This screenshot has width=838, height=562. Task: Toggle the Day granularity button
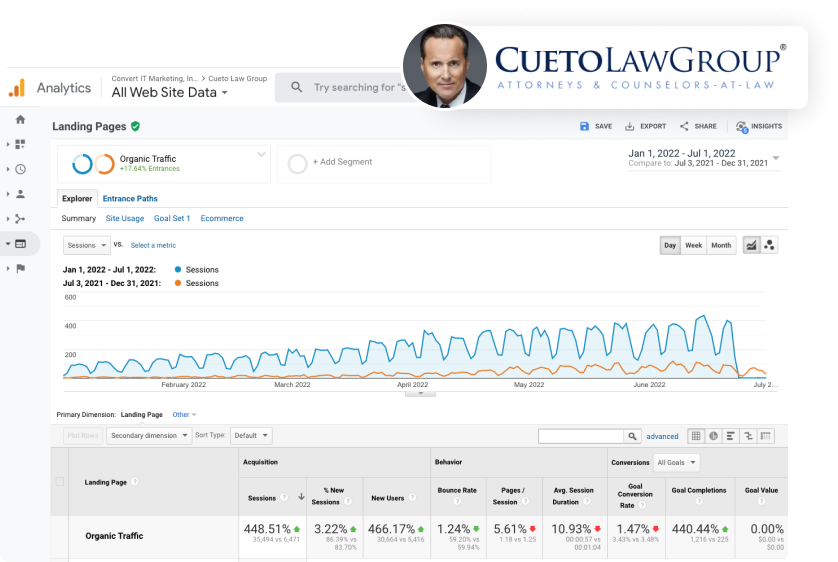670,245
